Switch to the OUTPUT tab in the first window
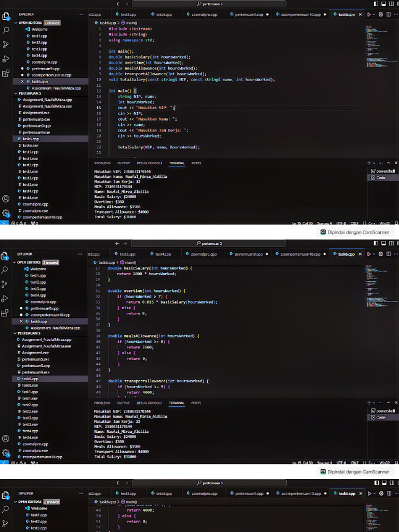This screenshot has width=399, height=532. pos(124,163)
